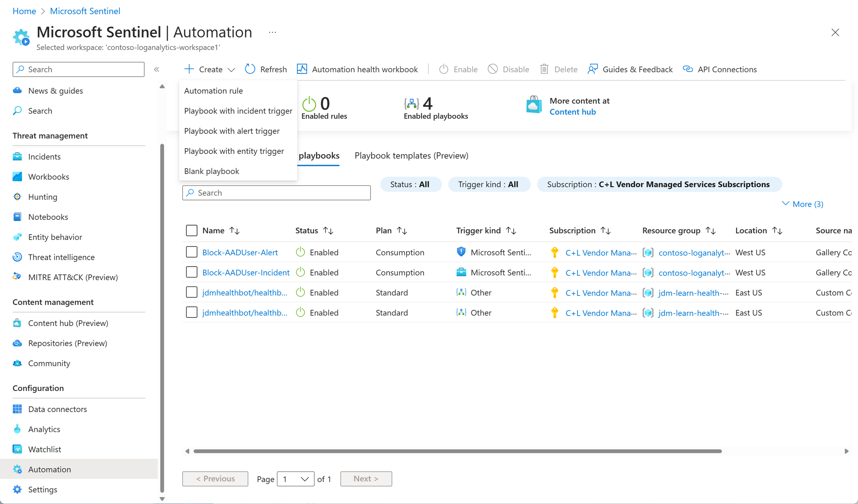Choose Playbook with alert trigger
858x504 pixels.
pos(238,131)
